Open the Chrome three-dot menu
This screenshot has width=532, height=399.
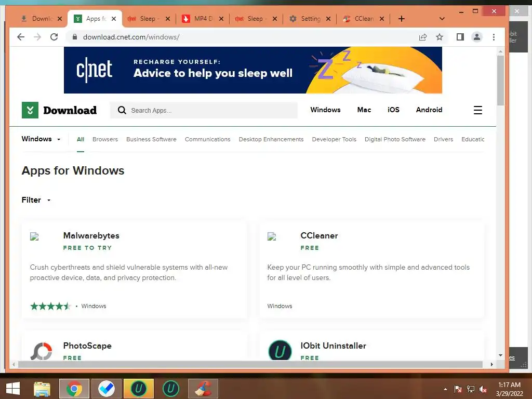[494, 37]
